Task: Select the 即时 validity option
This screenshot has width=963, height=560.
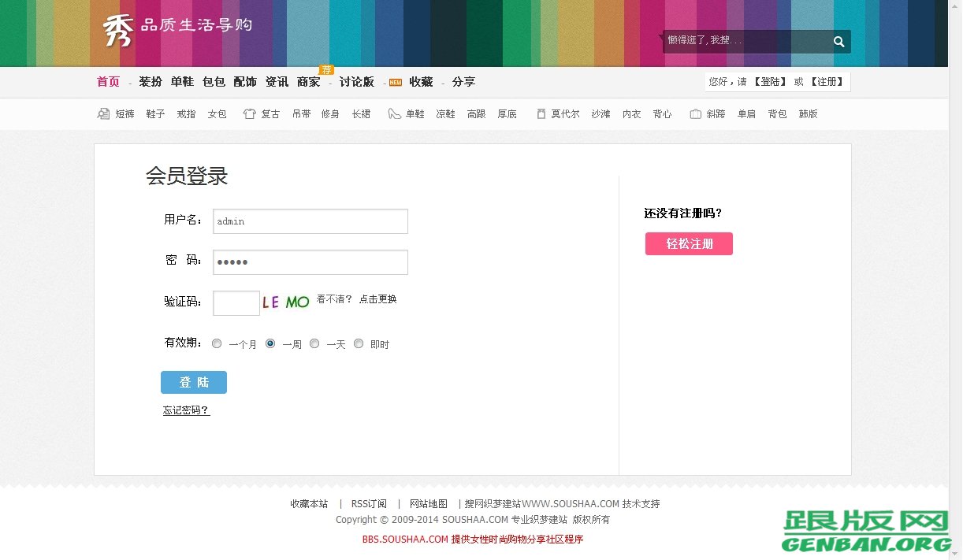Action: 359,343
